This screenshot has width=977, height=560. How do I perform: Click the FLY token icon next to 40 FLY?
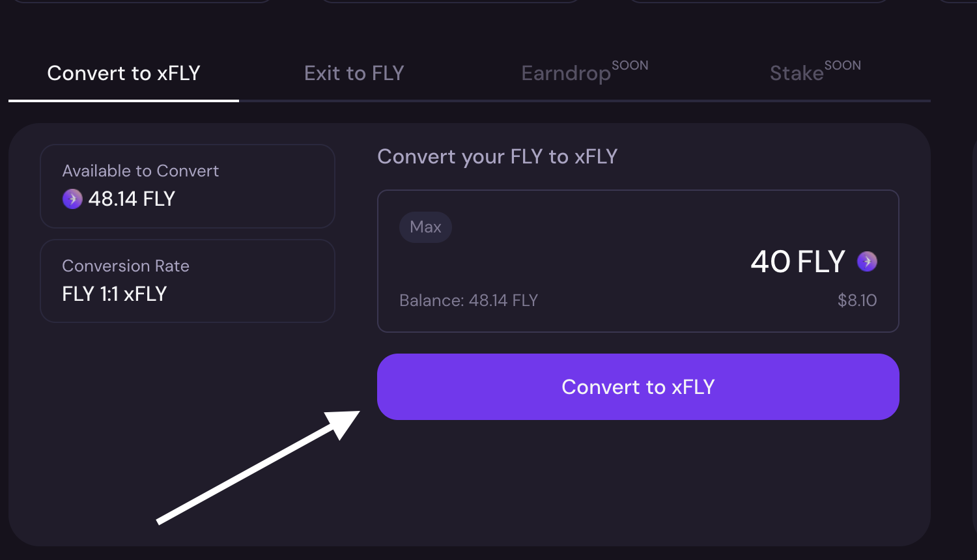(x=867, y=262)
